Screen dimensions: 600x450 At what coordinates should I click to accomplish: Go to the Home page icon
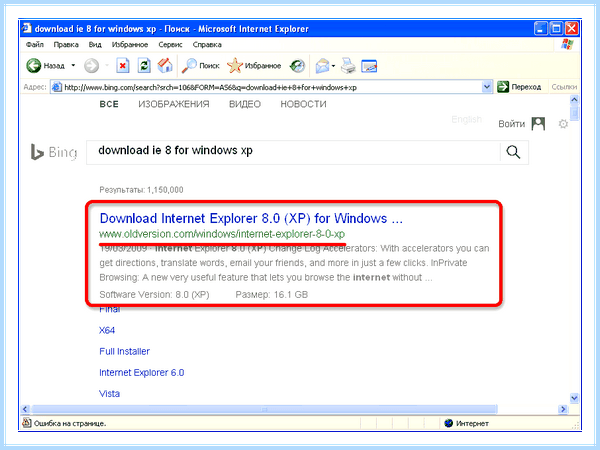[x=165, y=65]
